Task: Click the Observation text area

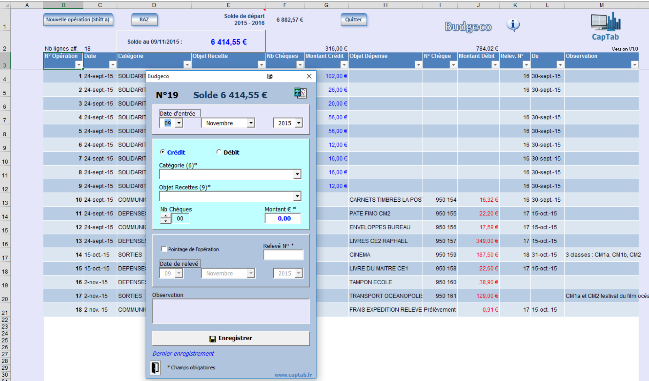Action: point(231,311)
